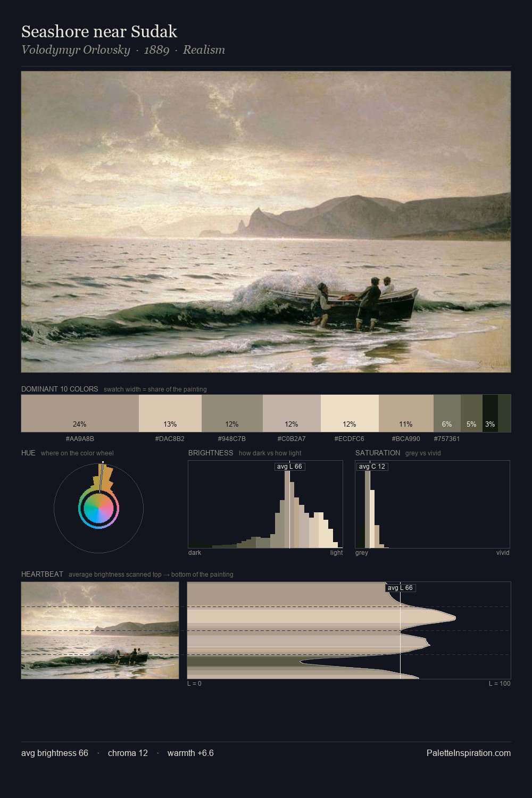Click the 'vivid' saturation axis label

coord(503,553)
